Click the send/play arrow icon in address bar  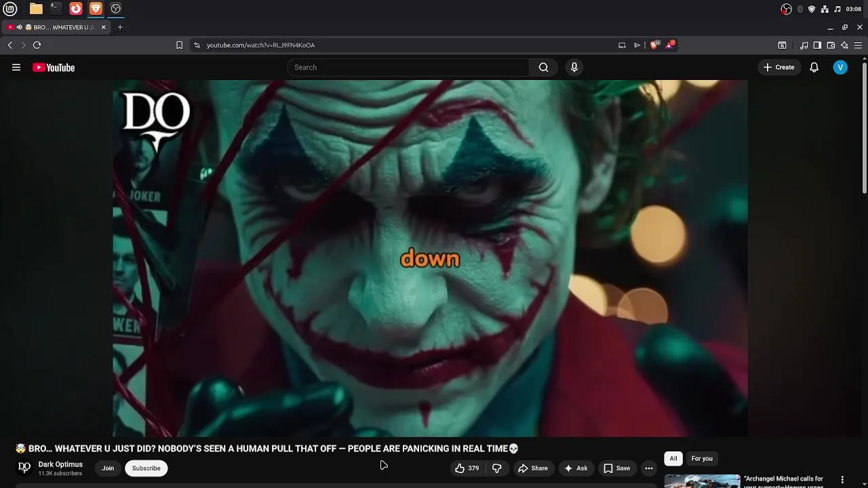[x=637, y=45]
